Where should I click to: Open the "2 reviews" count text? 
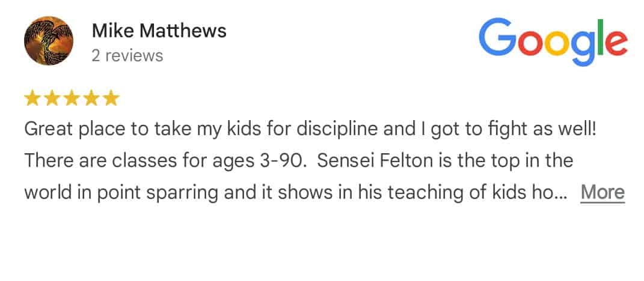(x=127, y=56)
